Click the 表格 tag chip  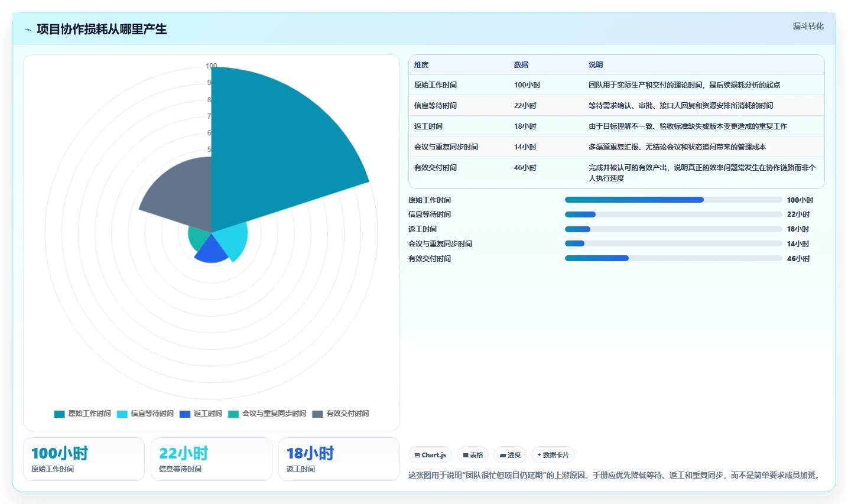[x=473, y=455]
